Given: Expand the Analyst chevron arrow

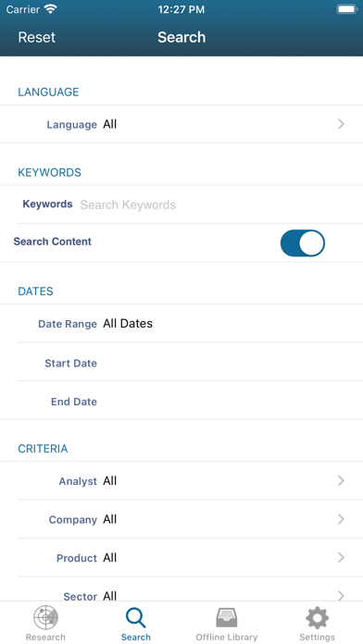Looking at the screenshot, I should (341, 480).
